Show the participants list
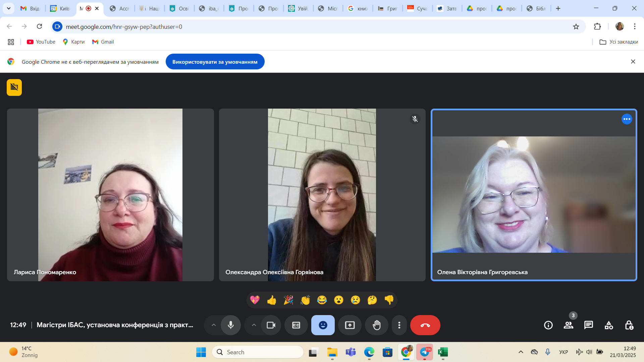644x362 pixels. (x=568, y=325)
